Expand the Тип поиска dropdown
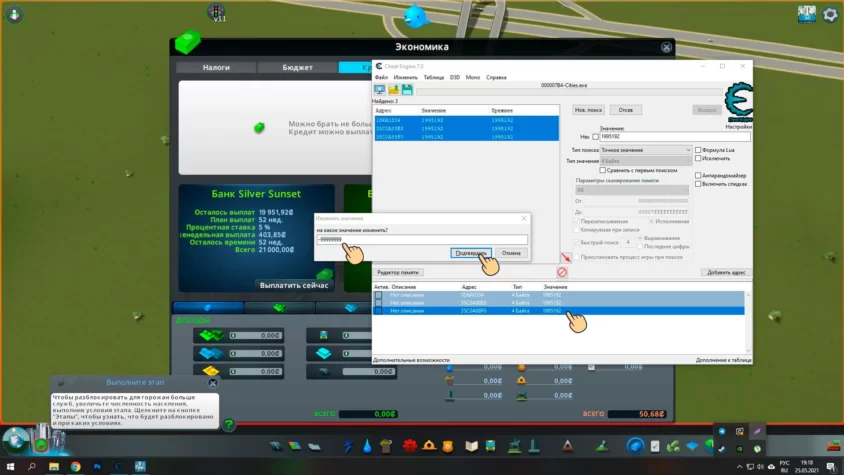 coord(646,150)
